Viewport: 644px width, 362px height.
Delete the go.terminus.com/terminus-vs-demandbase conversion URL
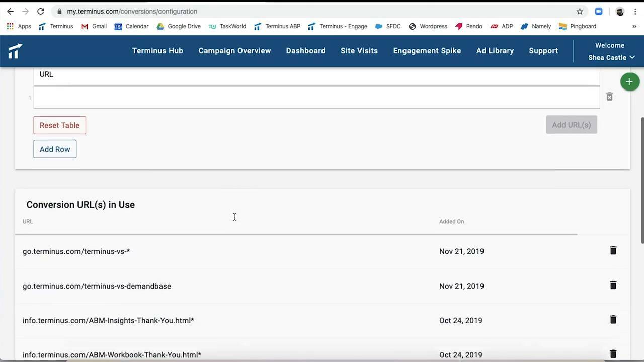[x=613, y=285]
